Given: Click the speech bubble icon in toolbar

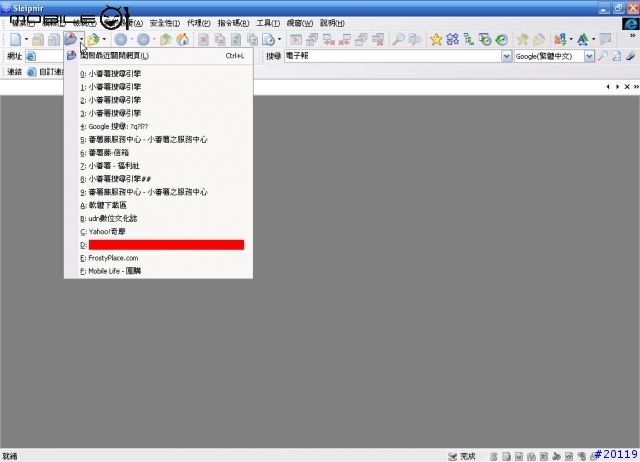Looking at the screenshot, I should pyautogui.click(x=605, y=40).
